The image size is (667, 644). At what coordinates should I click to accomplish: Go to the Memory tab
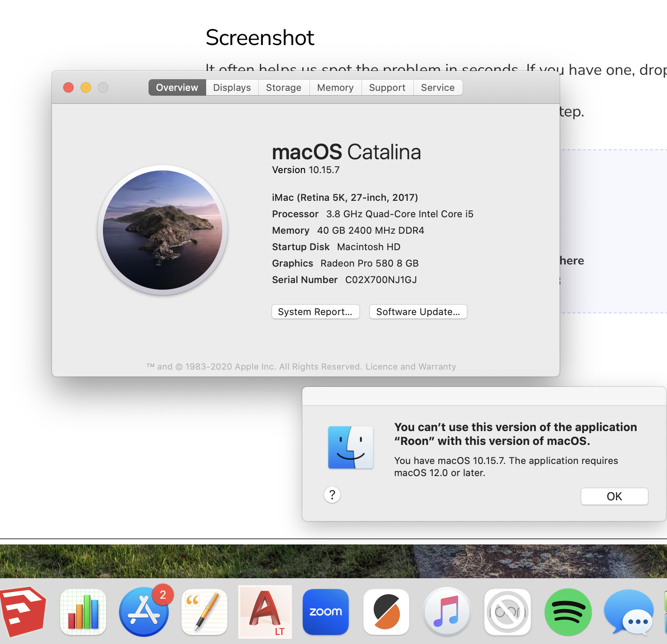[336, 87]
